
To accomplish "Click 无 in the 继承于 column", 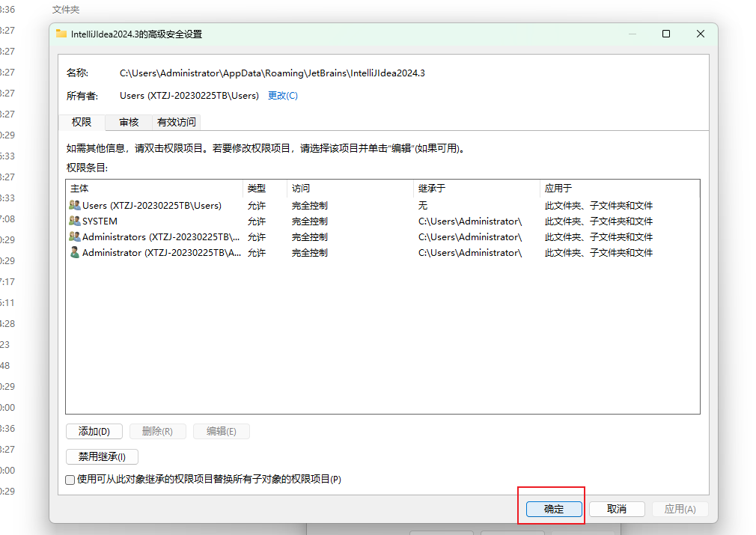I will click(x=423, y=205).
